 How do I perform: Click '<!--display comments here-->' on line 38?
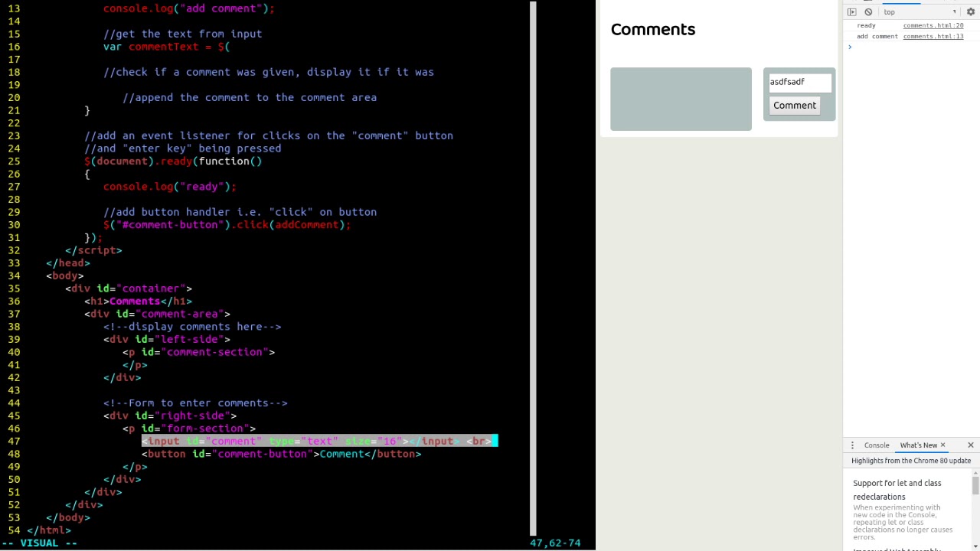(x=192, y=327)
